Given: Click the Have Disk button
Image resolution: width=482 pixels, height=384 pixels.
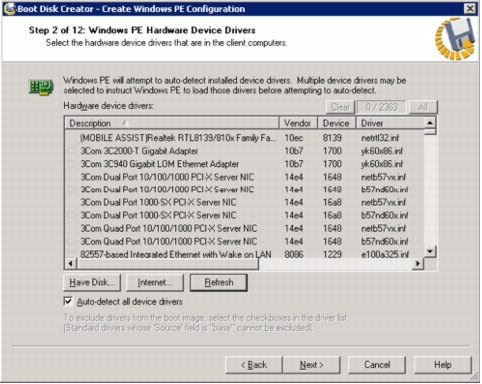Looking at the screenshot, I should coord(92,283).
